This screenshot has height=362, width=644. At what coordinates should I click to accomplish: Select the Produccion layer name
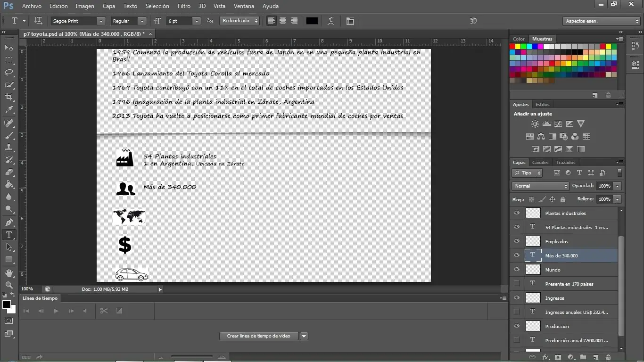pyautogui.click(x=557, y=326)
